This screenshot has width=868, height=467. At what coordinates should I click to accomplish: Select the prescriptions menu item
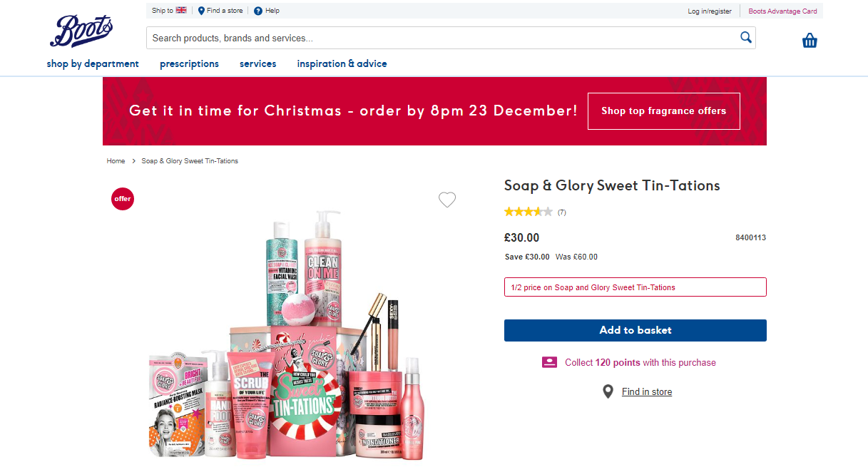tap(189, 63)
